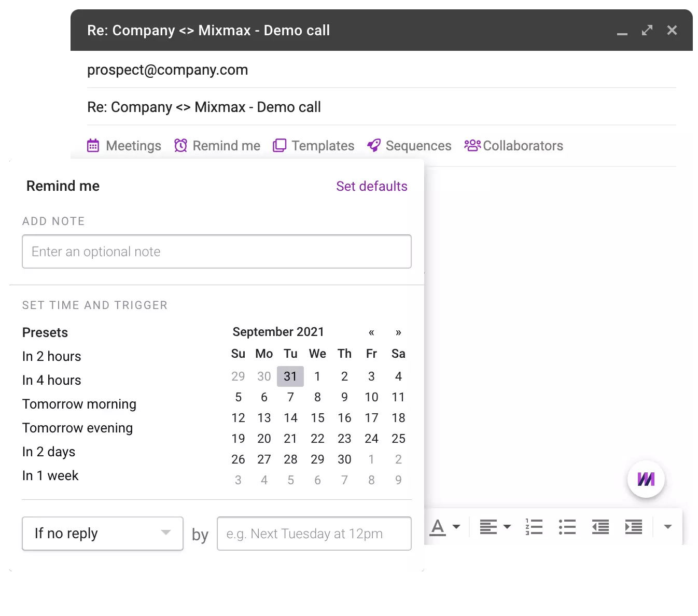Image resolution: width=698 pixels, height=616 pixels.
Task: Pick September 15 in the calendar
Action: [317, 418]
